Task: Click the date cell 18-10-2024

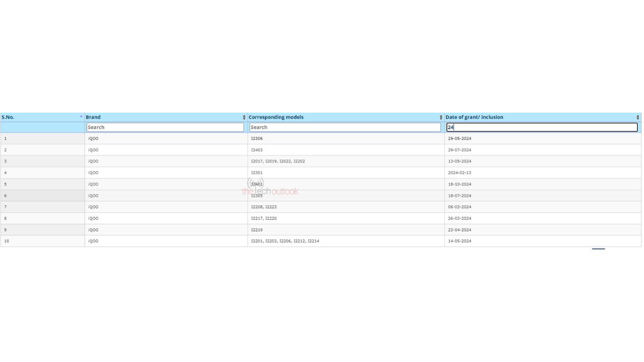Action: coord(459,184)
